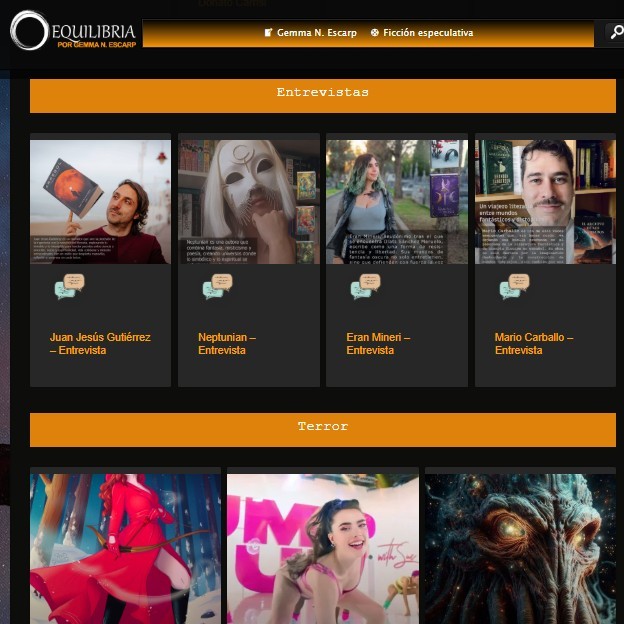The height and width of the screenshot is (624, 624).
Task: Click chat icon under Juan Jesús Gutiérrez
Action: point(68,286)
